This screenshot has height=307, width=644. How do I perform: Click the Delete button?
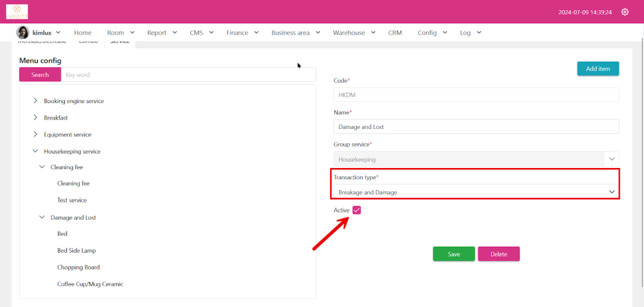click(498, 254)
